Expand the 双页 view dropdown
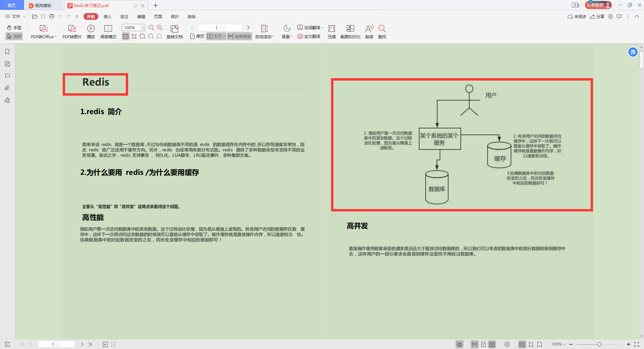 click(x=224, y=36)
